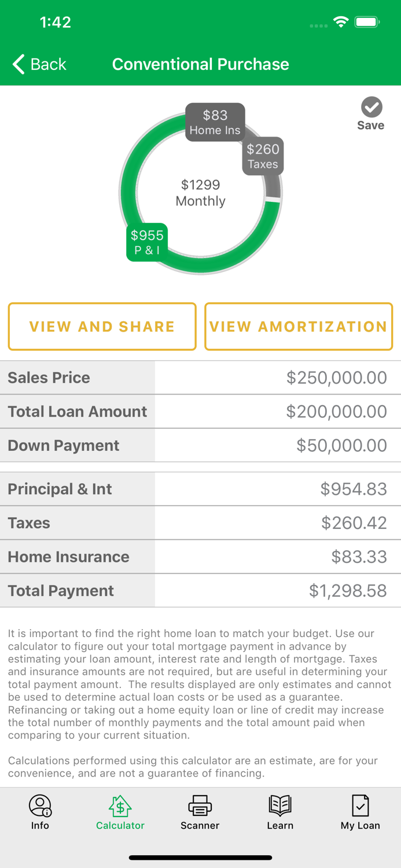401x868 pixels.
Task: Tap VIEW AND SHARE
Action: [102, 326]
